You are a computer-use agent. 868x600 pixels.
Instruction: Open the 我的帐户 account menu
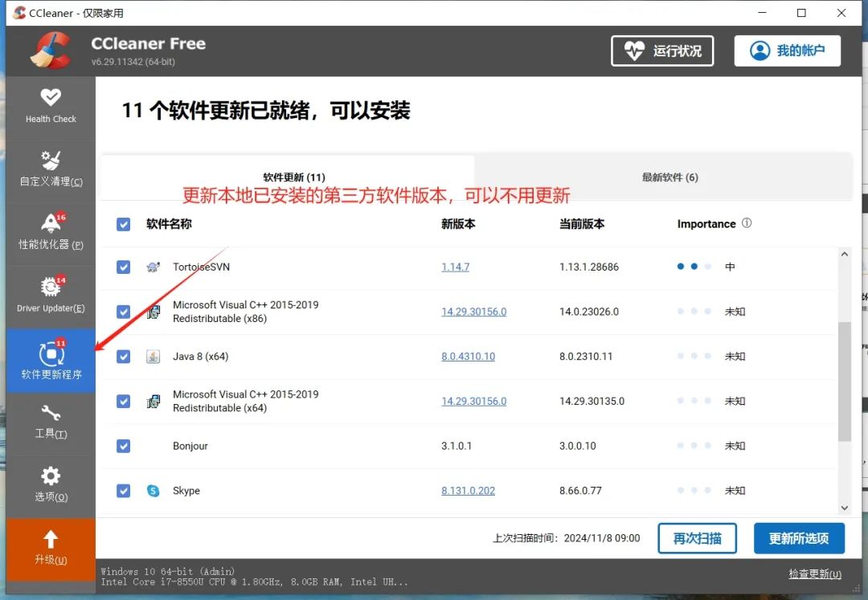(x=787, y=50)
